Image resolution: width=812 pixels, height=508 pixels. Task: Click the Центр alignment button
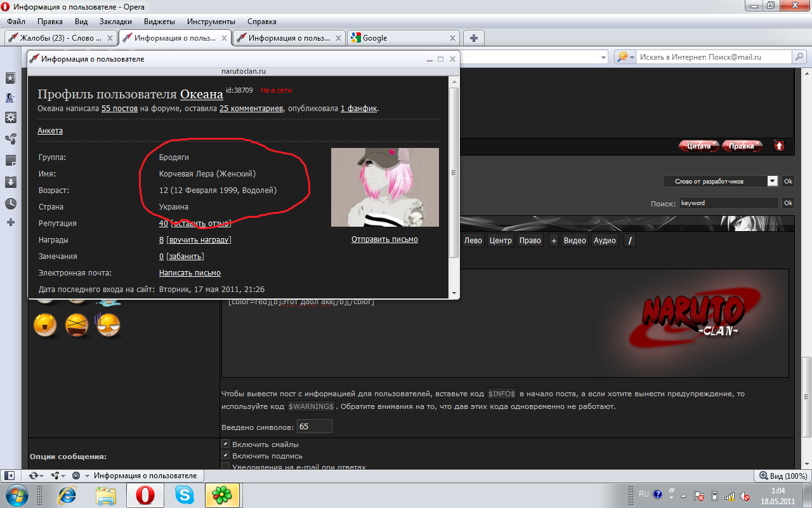tap(501, 241)
